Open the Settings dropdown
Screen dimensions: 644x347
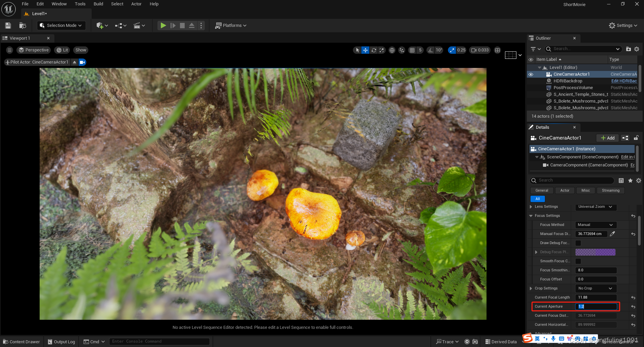pyautogui.click(x=623, y=26)
